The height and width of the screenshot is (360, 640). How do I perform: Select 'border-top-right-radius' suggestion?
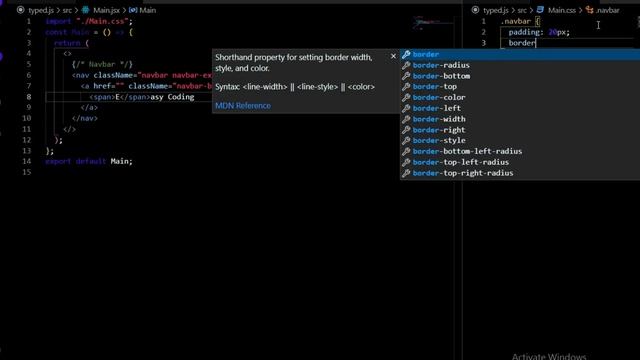pos(520,173)
